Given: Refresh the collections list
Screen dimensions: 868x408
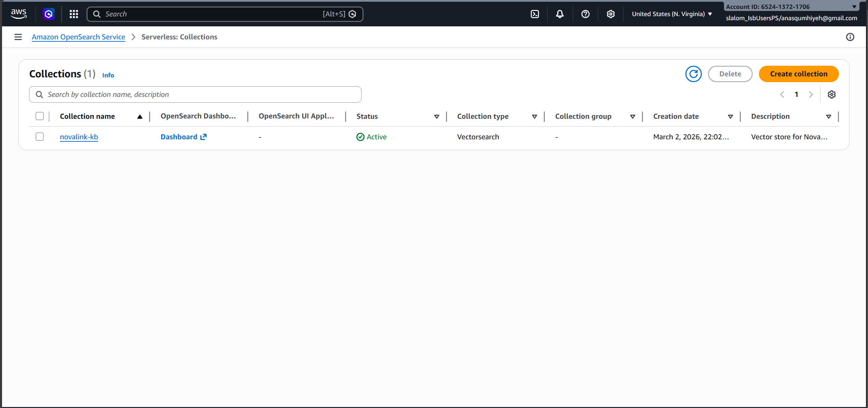Looking at the screenshot, I should click(694, 74).
